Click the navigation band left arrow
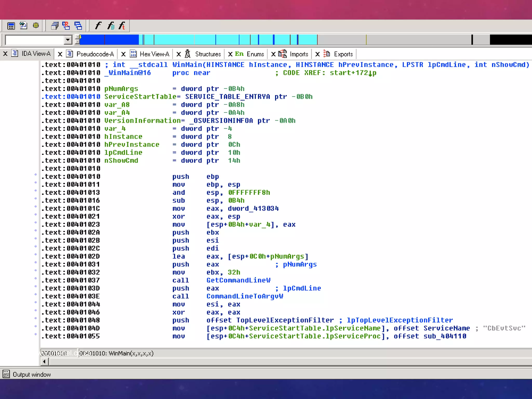The image size is (532, 399). click(x=77, y=37)
